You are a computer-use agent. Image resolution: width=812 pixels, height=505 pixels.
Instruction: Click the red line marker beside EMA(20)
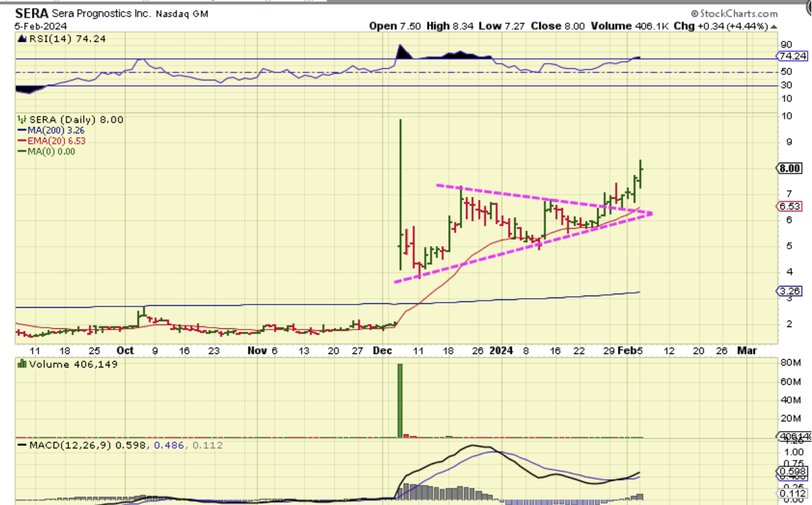pos(22,141)
